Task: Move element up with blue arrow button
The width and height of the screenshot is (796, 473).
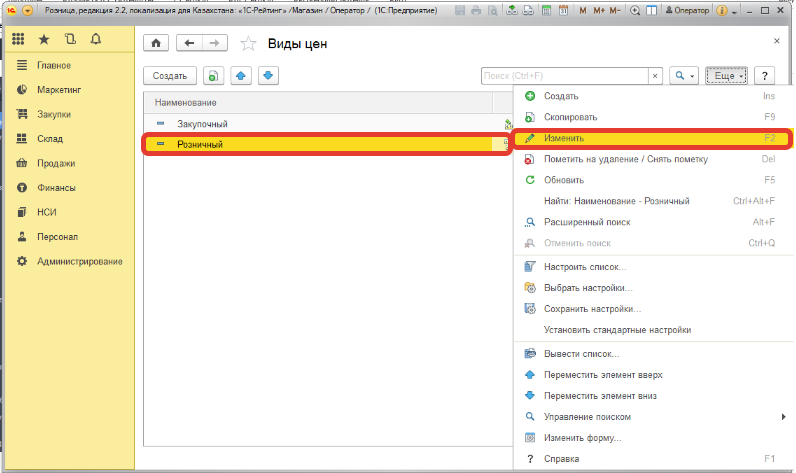Action: pyautogui.click(x=241, y=76)
